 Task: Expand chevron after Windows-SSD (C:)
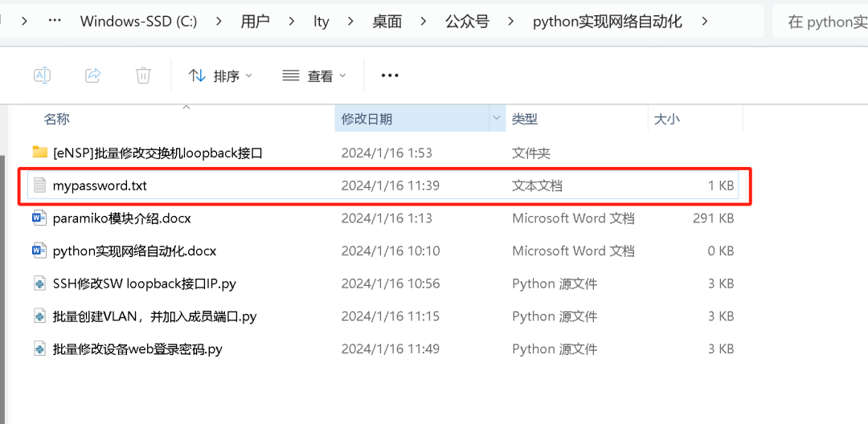(x=219, y=22)
